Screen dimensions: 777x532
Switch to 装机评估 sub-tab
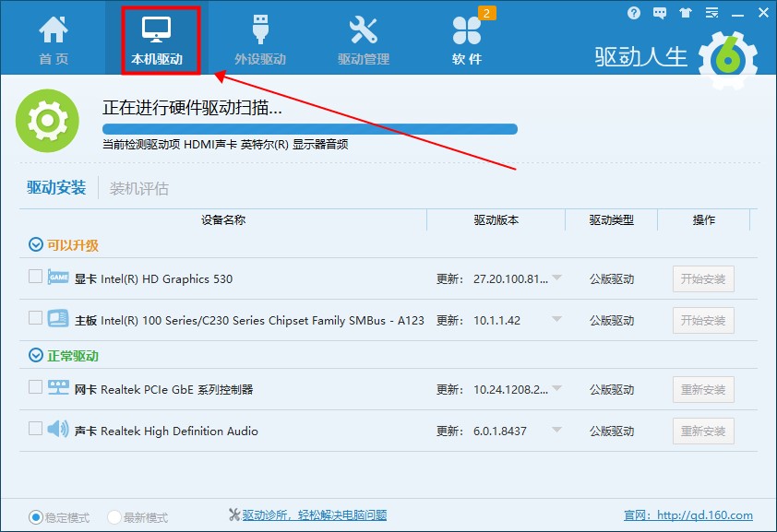139,188
